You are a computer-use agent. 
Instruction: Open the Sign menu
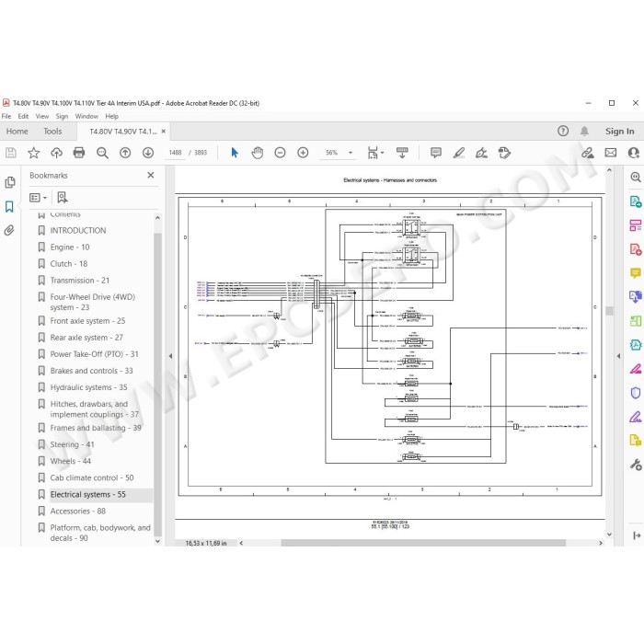(62, 116)
